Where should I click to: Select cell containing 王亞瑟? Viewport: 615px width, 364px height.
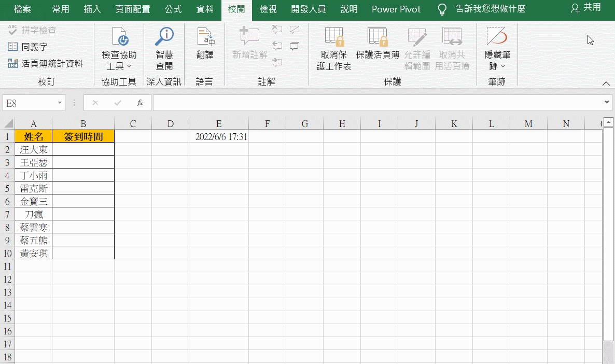tap(33, 162)
